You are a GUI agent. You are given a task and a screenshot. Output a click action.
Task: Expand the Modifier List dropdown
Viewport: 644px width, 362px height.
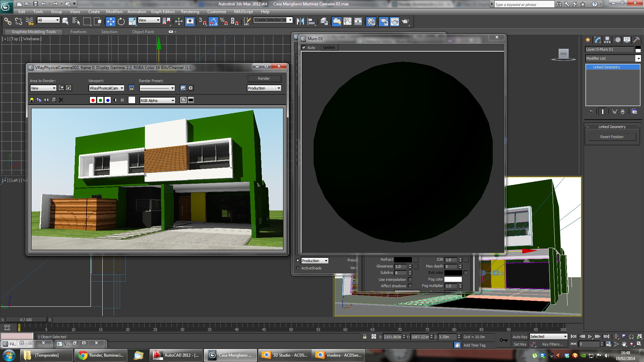638,58
